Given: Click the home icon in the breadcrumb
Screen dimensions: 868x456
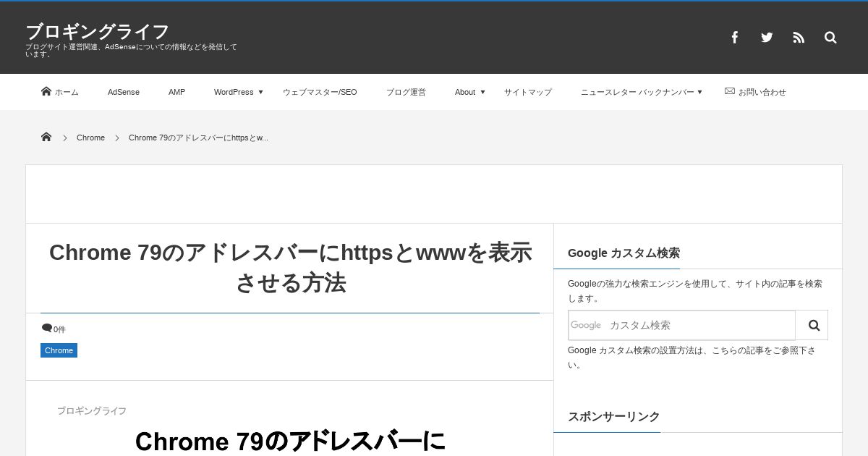Looking at the screenshot, I should coord(46,137).
